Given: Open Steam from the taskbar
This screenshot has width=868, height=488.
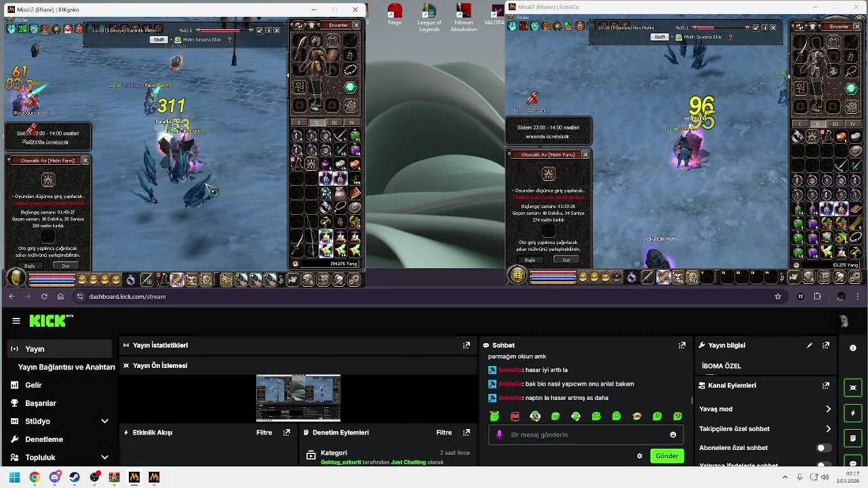Looking at the screenshot, I should click(x=75, y=477).
